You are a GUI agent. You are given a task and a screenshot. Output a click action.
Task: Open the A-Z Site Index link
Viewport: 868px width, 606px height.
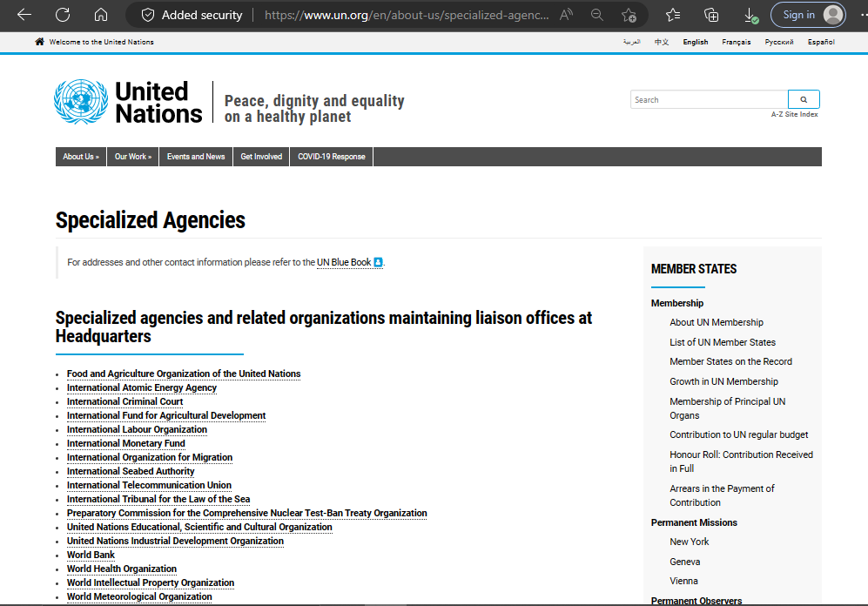point(794,114)
